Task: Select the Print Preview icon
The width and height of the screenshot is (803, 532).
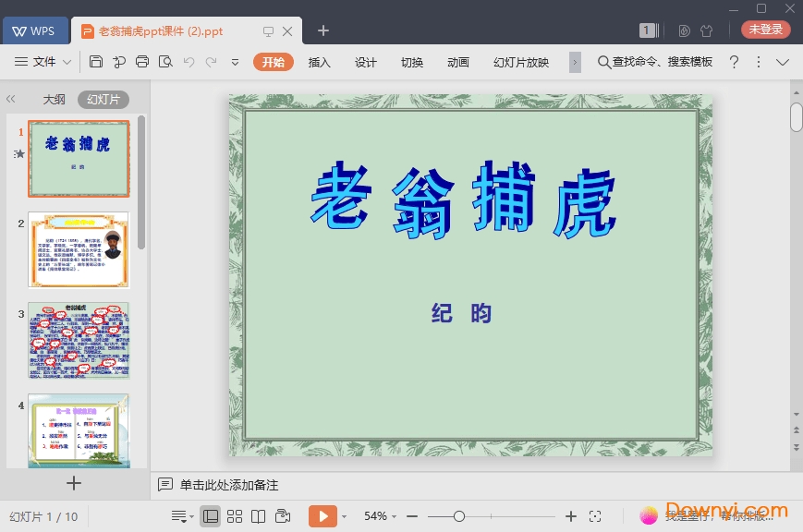Action: [x=165, y=61]
